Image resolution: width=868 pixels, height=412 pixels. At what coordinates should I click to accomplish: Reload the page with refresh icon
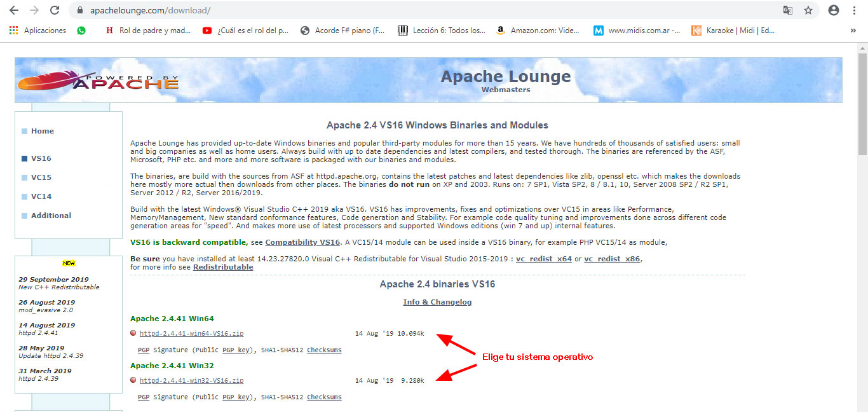click(x=55, y=11)
